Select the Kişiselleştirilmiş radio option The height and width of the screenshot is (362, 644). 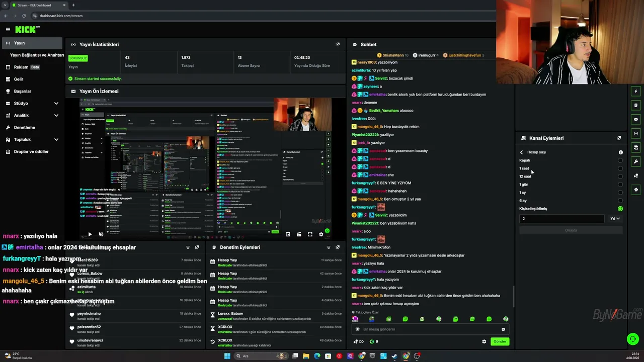(x=620, y=209)
